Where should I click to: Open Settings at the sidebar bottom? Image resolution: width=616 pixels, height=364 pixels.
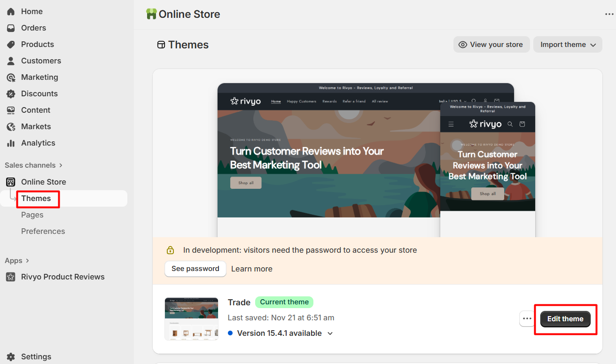[x=36, y=356]
